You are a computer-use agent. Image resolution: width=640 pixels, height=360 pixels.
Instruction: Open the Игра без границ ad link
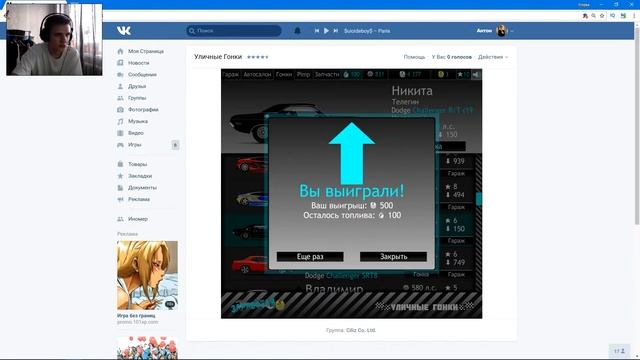[136, 316]
